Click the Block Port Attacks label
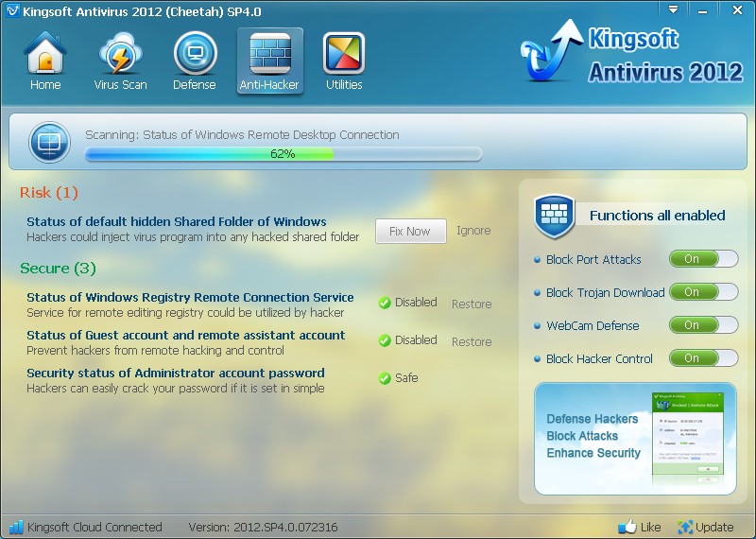Image resolution: width=756 pixels, height=539 pixels. click(x=593, y=260)
